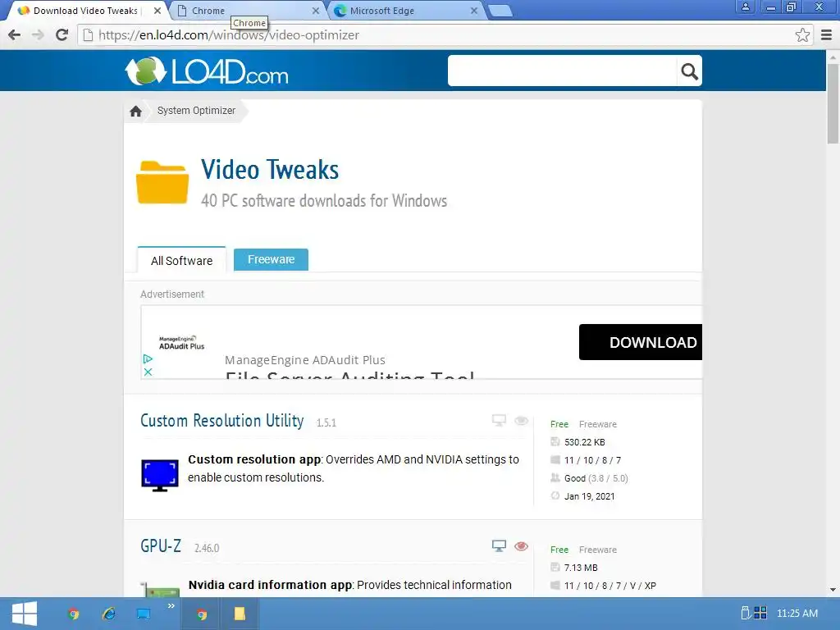Click the blue desktop icon for GPU-Z

click(499, 546)
